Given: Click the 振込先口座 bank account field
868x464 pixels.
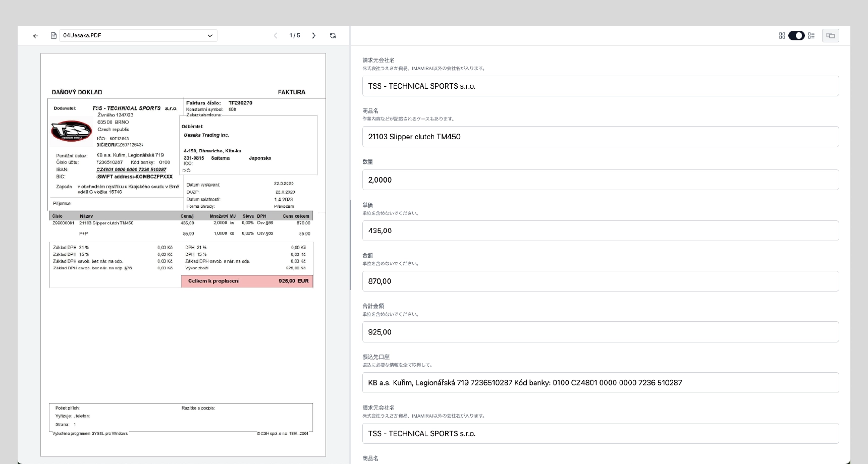Looking at the screenshot, I should click(600, 383).
